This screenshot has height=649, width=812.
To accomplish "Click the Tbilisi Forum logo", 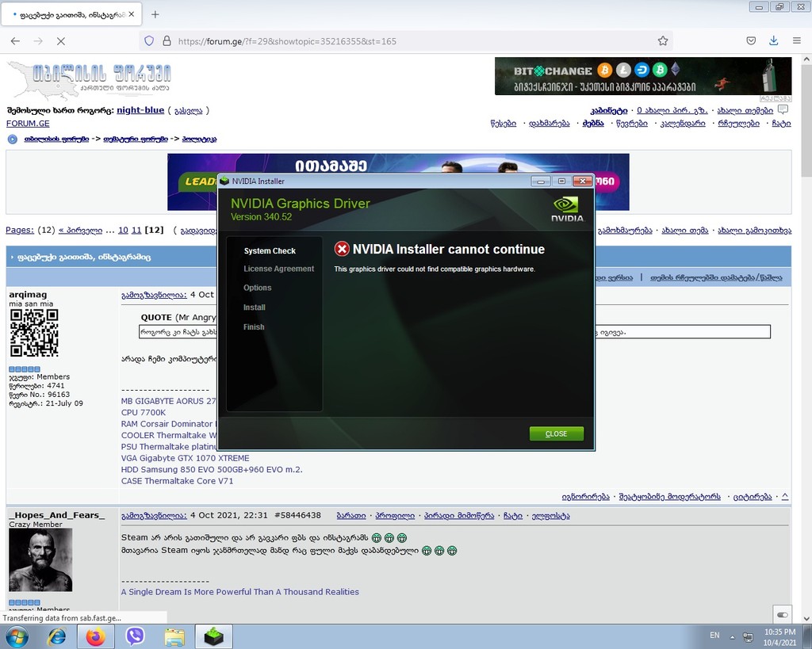I will coord(89,80).
